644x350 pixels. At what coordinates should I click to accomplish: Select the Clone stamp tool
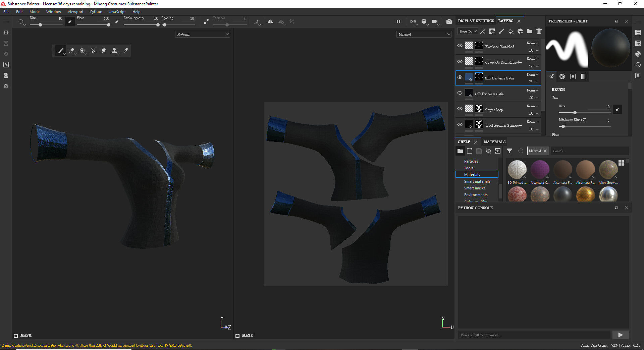point(114,51)
